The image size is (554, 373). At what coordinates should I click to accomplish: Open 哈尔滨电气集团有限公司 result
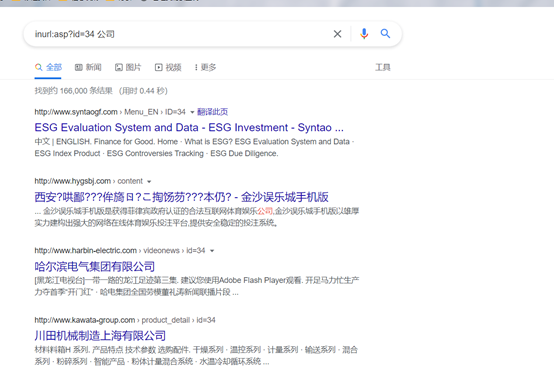coord(95,266)
